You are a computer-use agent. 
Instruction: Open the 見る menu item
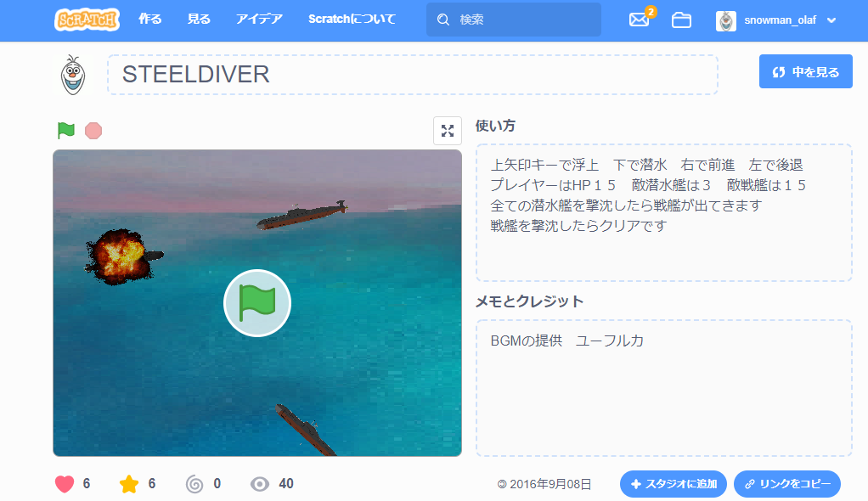(199, 20)
